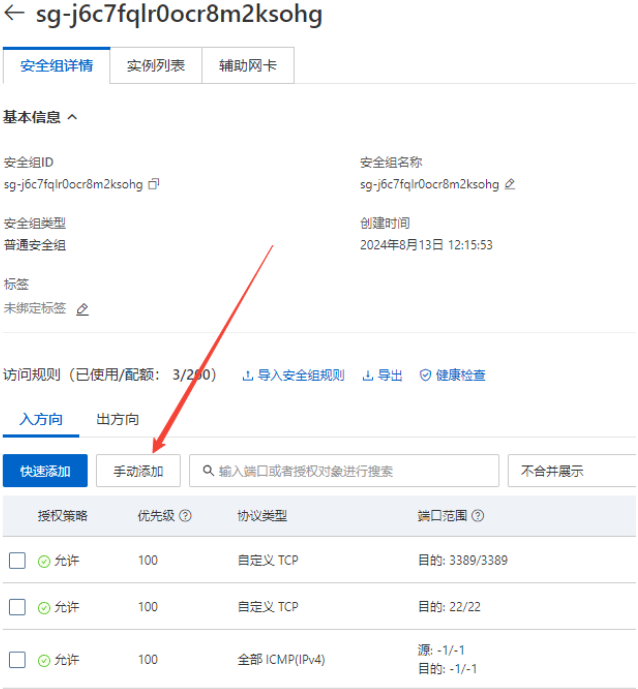Click the 快速添加 button
This screenshot has width=638, height=689.
45,471
